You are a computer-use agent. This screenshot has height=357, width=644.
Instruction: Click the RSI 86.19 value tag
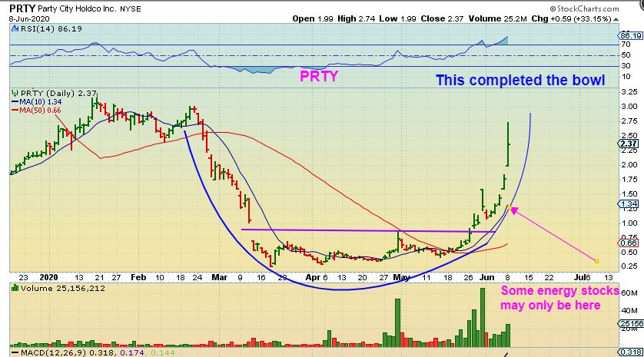[631, 35]
